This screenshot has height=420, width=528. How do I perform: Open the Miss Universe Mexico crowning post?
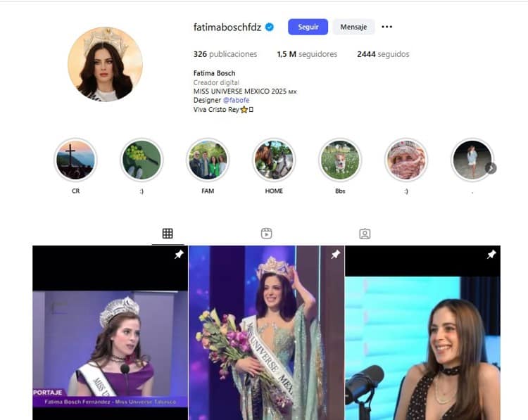pyautogui.click(x=266, y=333)
